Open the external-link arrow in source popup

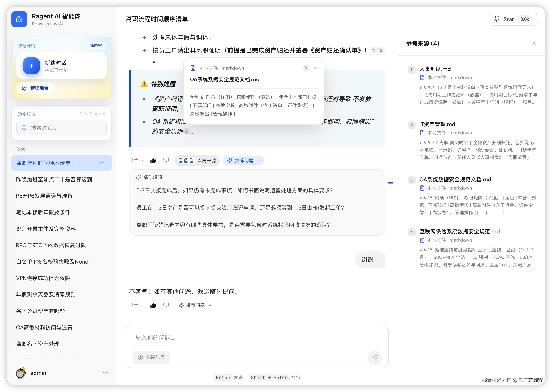coord(315,68)
